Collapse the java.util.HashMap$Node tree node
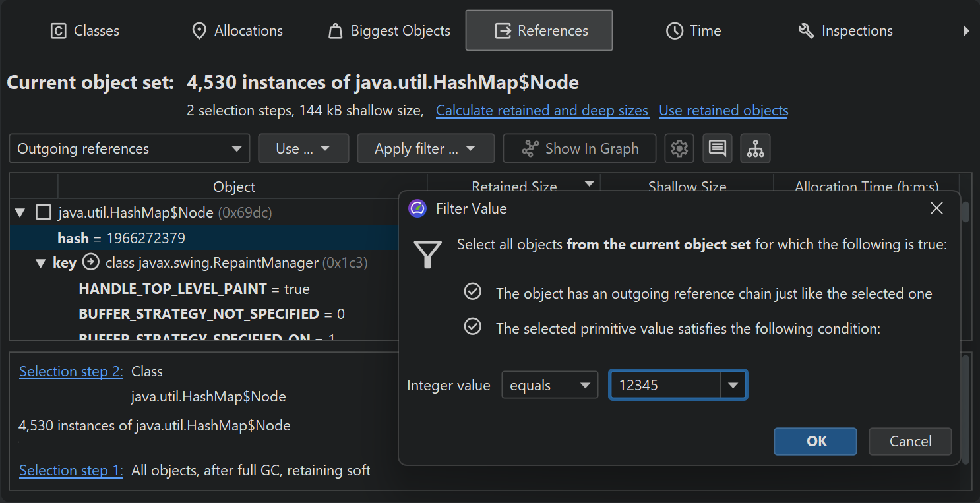The width and height of the screenshot is (980, 503). (20, 212)
